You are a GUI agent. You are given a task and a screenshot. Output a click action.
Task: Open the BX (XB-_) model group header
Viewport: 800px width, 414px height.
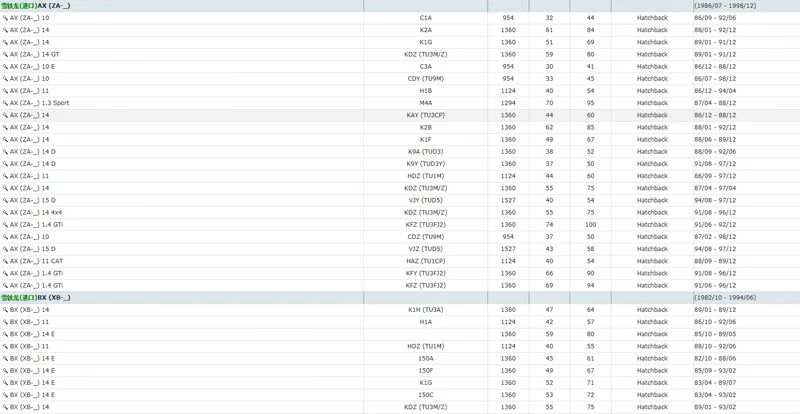click(x=36, y=298)
